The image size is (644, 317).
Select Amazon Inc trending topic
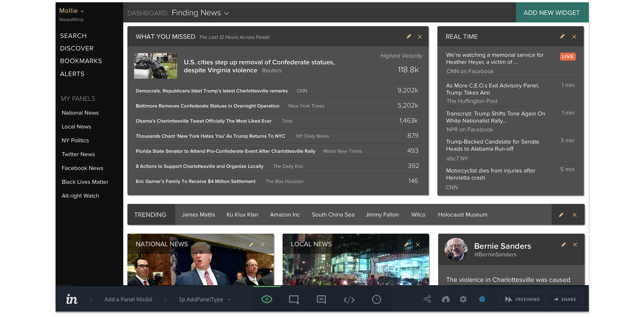point(285,215)
